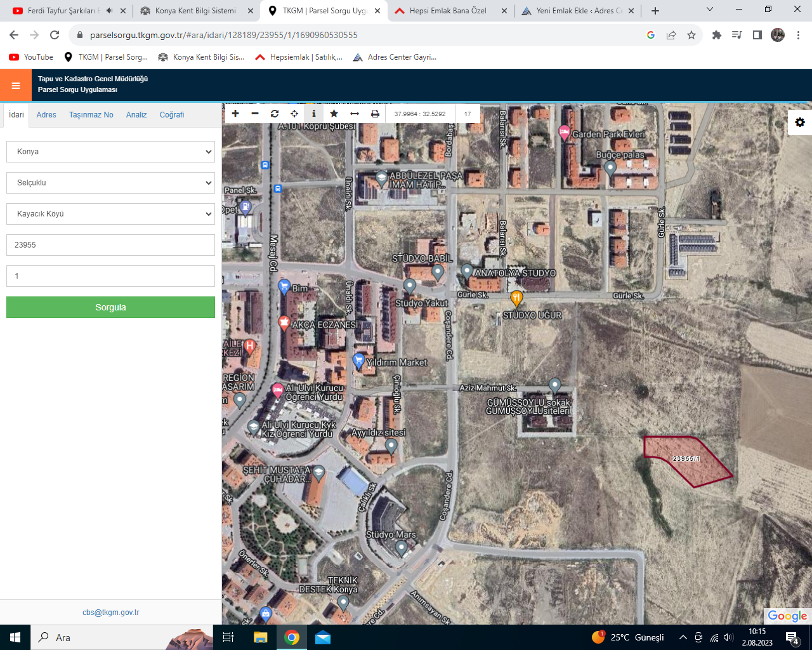Click the green Sorgula button

(x=110, y=307)
